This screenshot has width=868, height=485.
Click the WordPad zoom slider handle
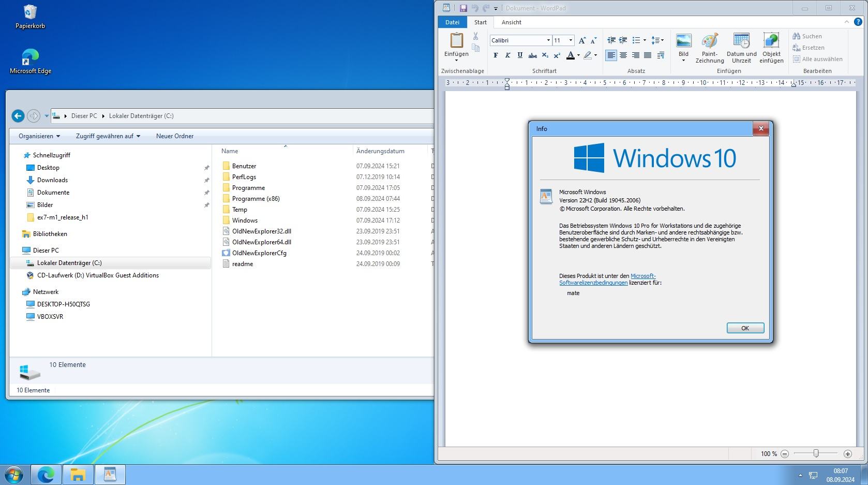tap(816, 453)
